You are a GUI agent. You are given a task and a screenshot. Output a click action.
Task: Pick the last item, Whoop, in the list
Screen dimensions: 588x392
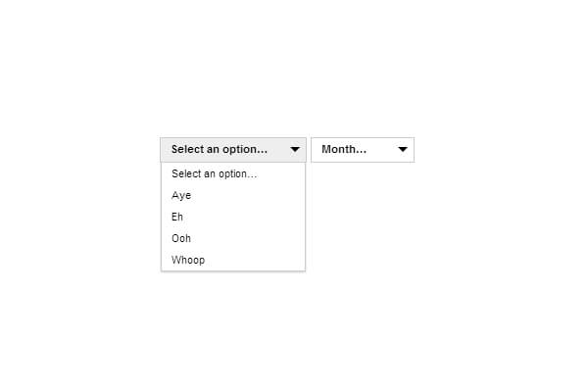click(188, 260)
